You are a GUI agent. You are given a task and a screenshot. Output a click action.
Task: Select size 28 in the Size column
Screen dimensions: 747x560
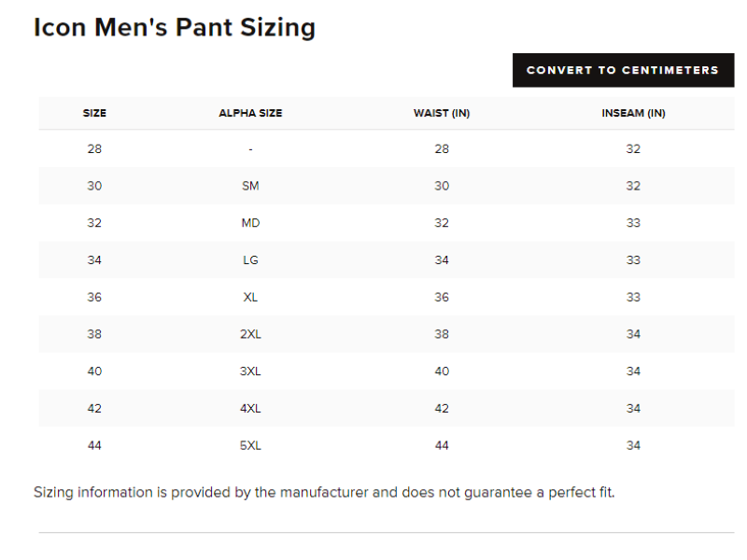(x=94, y=148)
